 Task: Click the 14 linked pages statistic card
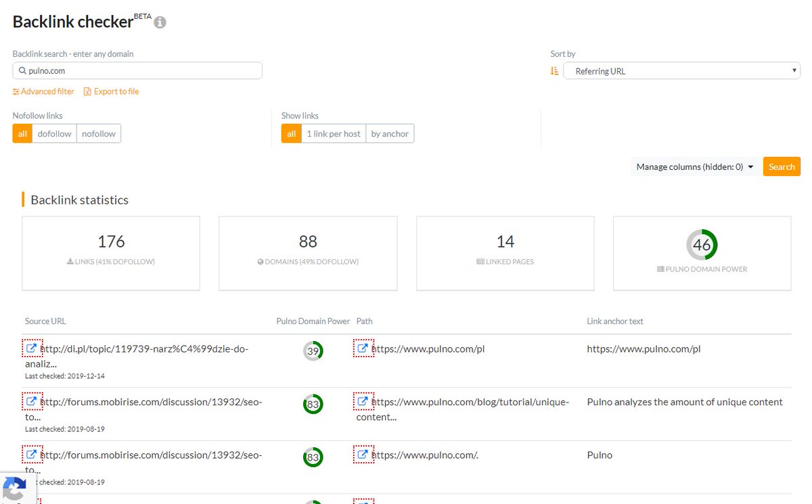[505, 253]
